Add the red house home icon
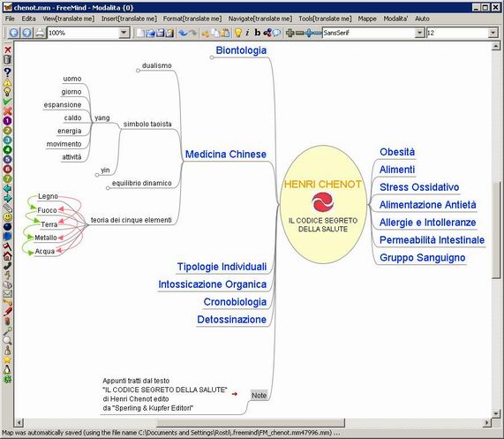This screenshot has height=439, width=504. pos(7,256)
